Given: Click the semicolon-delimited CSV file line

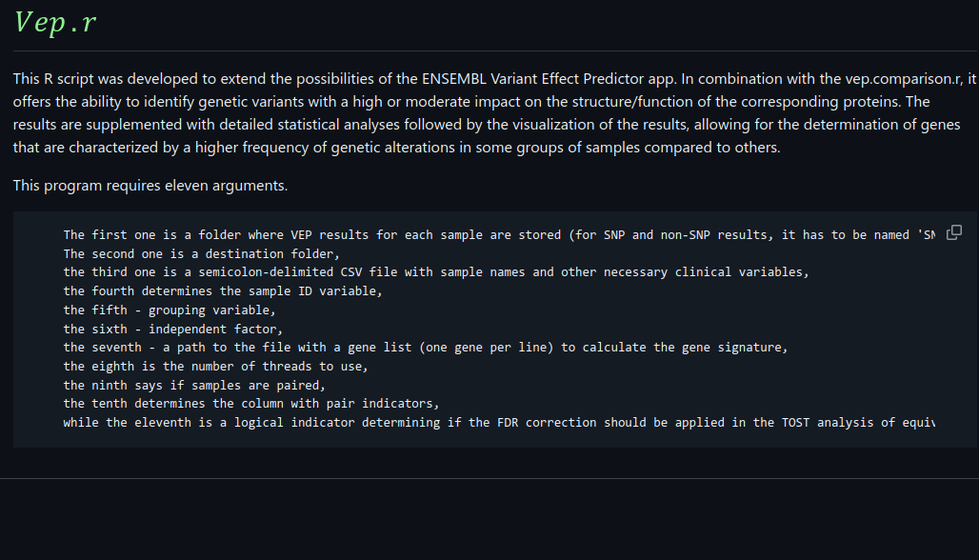Looking at the screenshot, I should click(x=435, y=272).
